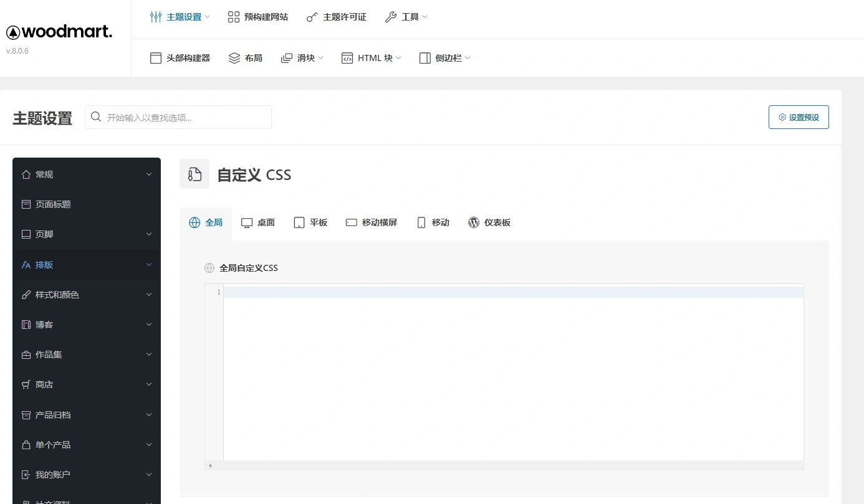Viewport: 864px width, 504px height.
Task: Open the 商店 sidebar section
Action: coord(44,384)
